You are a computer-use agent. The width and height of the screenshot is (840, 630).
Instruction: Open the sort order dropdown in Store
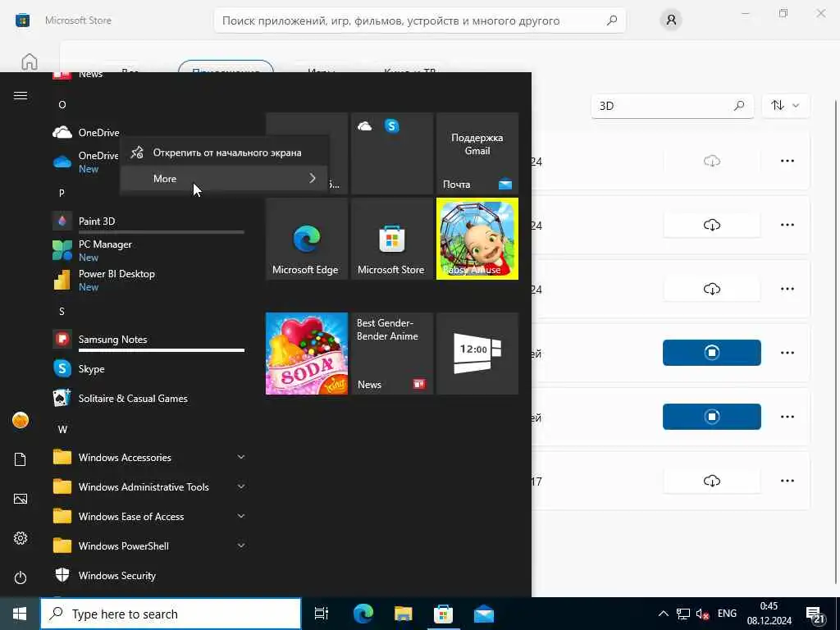pyautogui.click(x=785, y=106)
